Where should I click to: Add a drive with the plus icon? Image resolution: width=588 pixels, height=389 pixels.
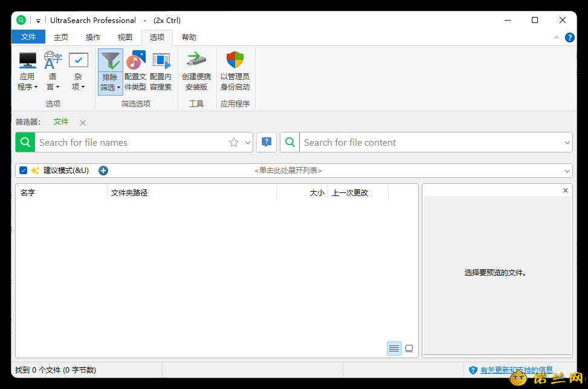click(103, 171)
